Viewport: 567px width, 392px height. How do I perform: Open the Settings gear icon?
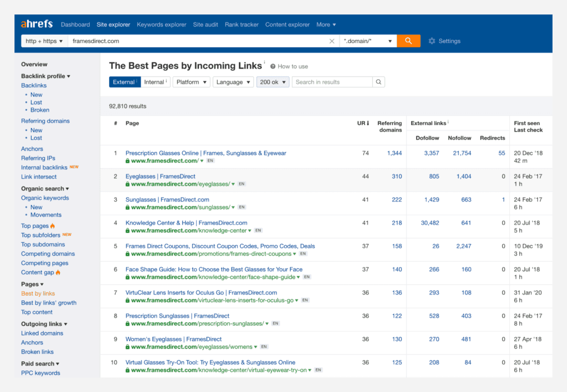click(x=432, y=41)
